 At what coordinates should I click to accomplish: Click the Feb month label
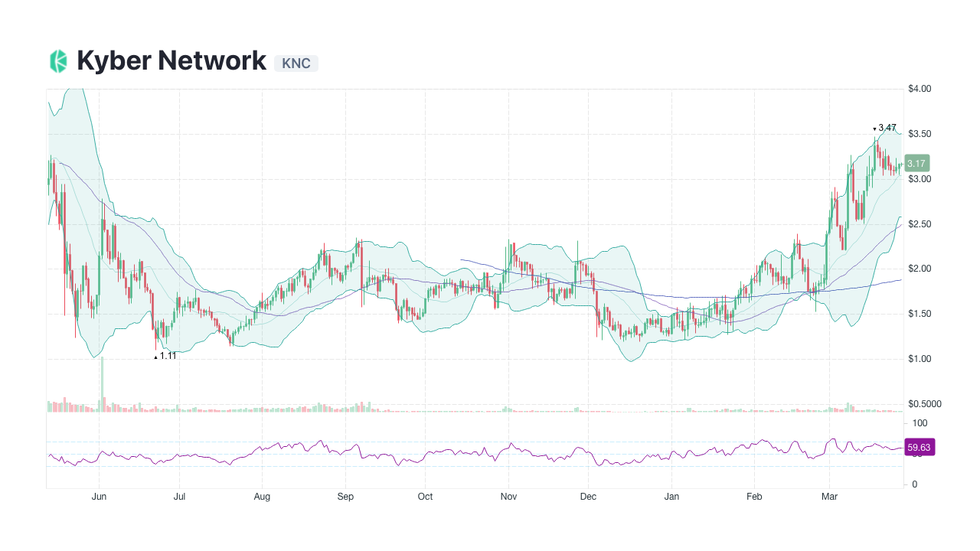tap(754, 497)
